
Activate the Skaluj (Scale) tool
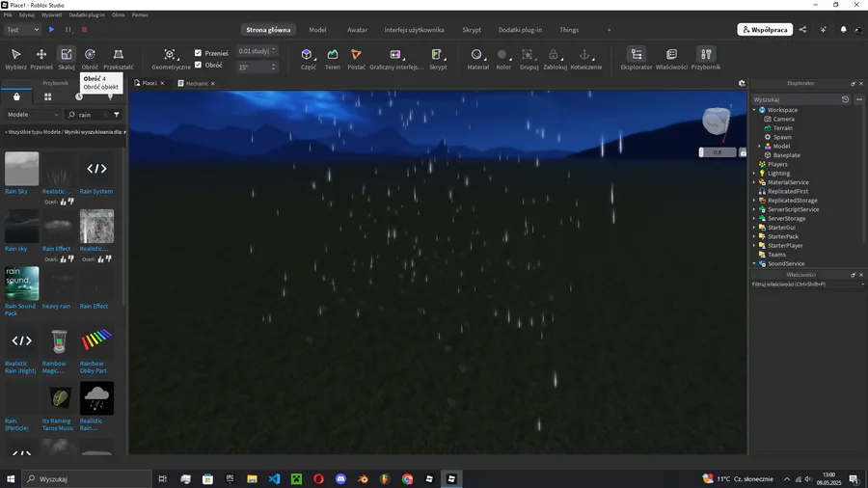pyautogui.click(x=67, y=58)
